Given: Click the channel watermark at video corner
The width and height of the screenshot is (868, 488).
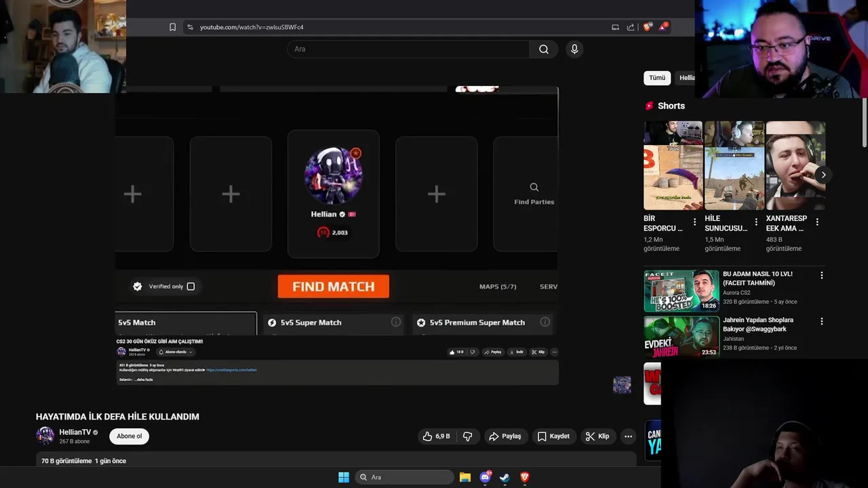Looking at the screenshot, I should [x=622, y=385].
